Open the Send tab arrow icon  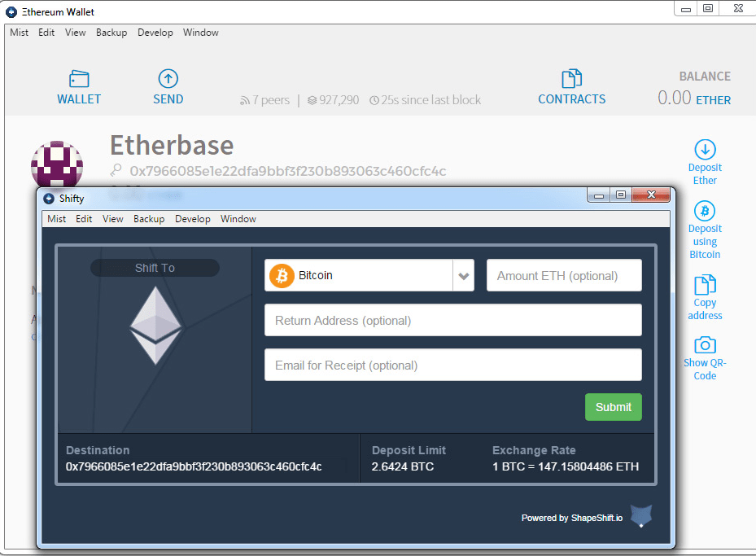click(168, 79)
